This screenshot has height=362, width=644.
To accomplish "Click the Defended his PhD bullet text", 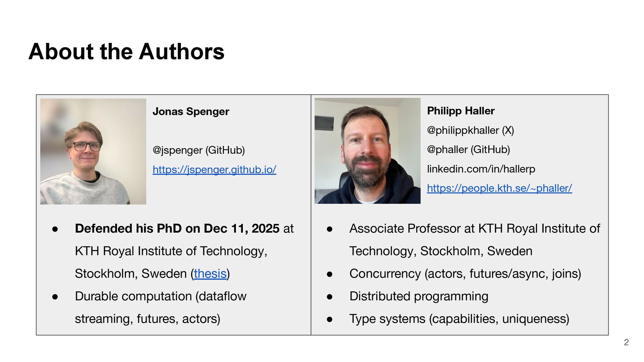I will (x=184, y=251).
